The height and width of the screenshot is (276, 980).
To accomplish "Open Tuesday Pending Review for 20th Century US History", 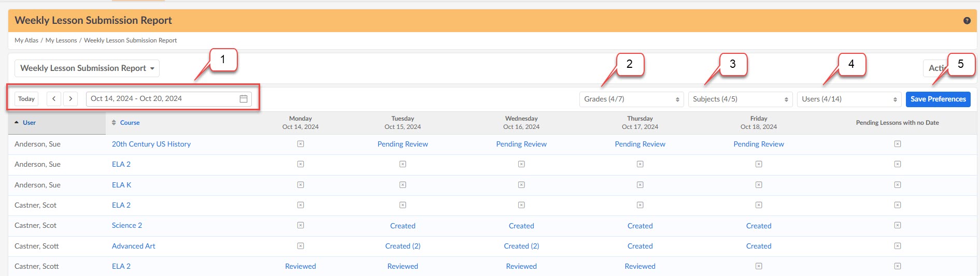I will [x=403, y=144].
